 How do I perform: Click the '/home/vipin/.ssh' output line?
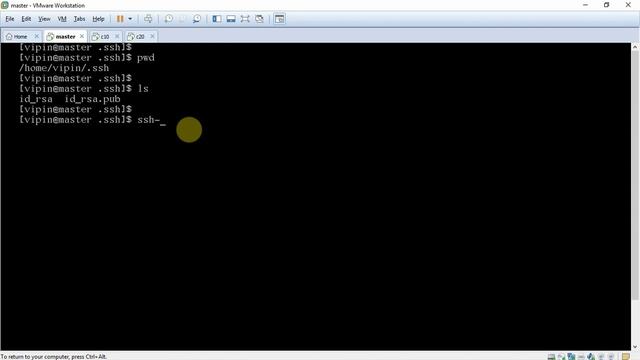tap(64, 68)
